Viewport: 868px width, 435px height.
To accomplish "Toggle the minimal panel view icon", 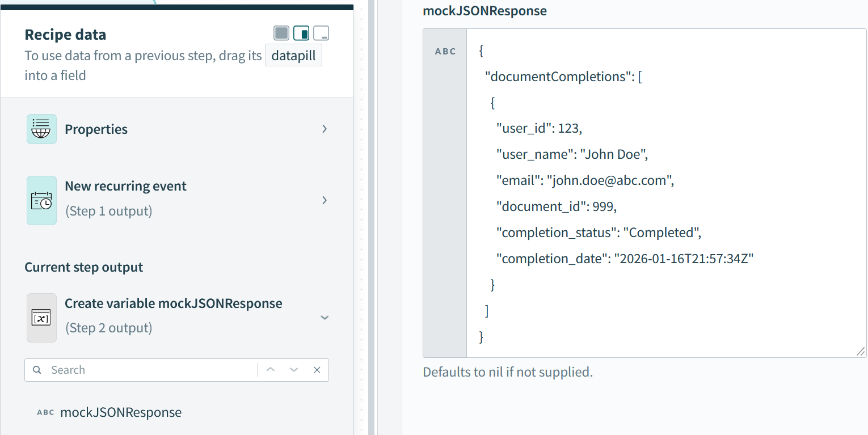I will click(x=321, y=33).
